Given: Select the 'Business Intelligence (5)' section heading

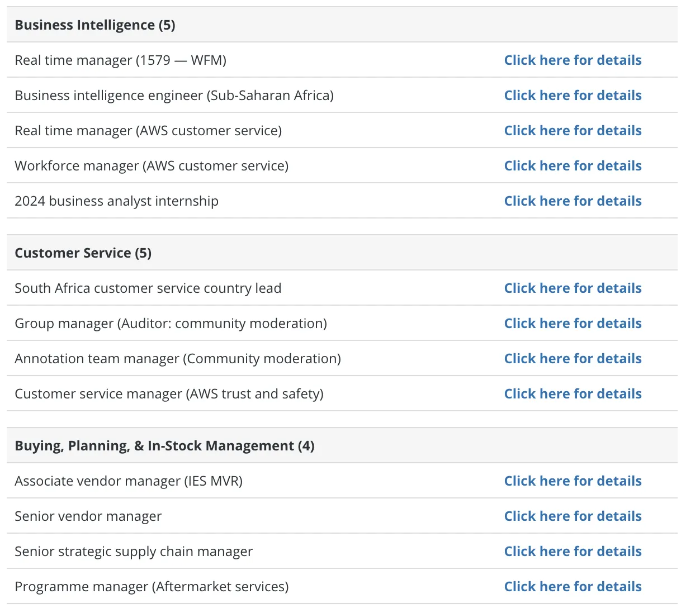Looking at the screenshot, I should (x=95, y=25).
